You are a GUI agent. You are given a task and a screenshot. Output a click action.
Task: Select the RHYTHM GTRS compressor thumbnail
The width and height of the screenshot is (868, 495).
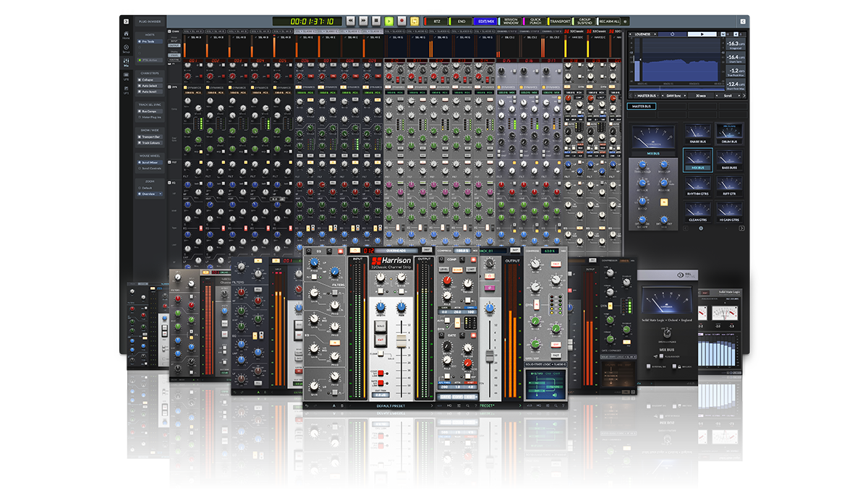(x=698, y=186)
